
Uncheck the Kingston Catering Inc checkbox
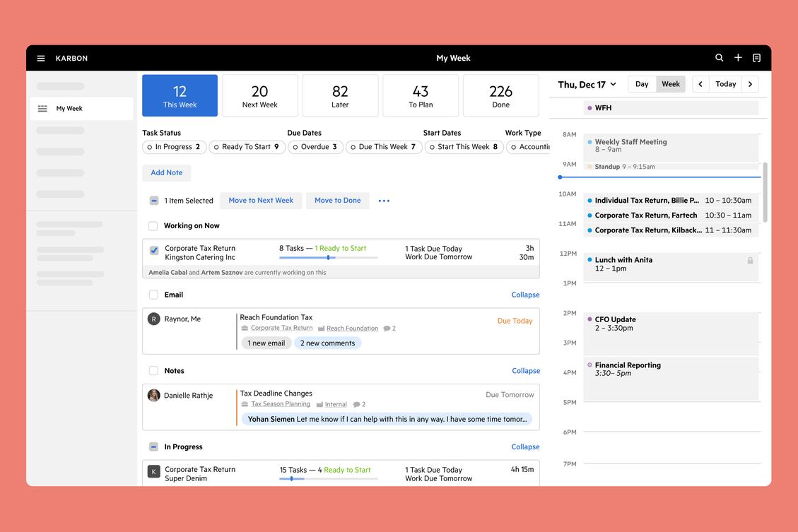click(x=153, y=250)
